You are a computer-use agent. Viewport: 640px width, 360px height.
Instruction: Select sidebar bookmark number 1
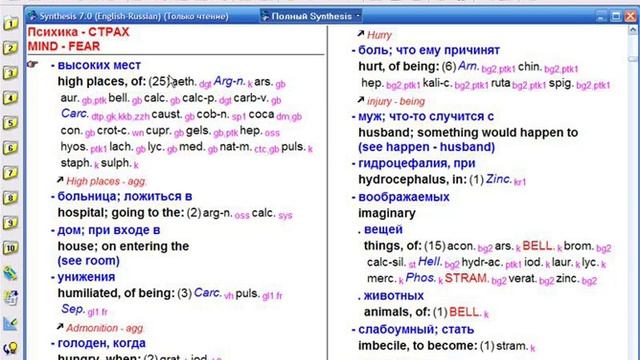11,24
